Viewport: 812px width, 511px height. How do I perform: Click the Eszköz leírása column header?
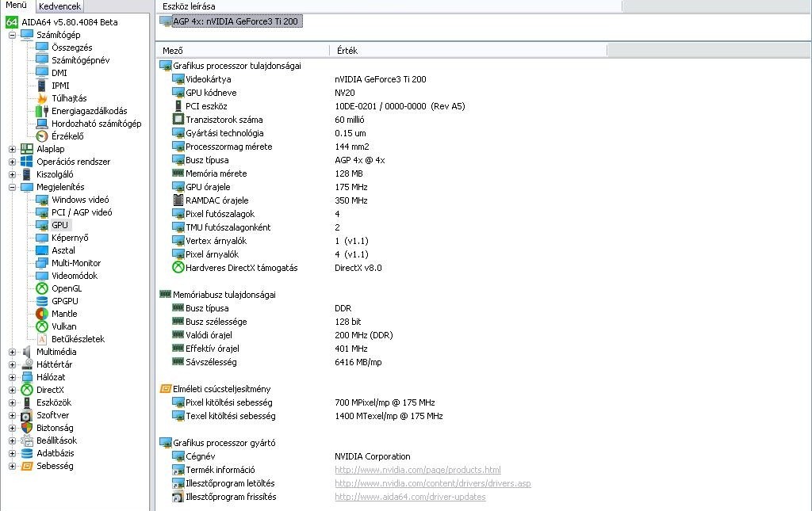click(x=389, y=6)
